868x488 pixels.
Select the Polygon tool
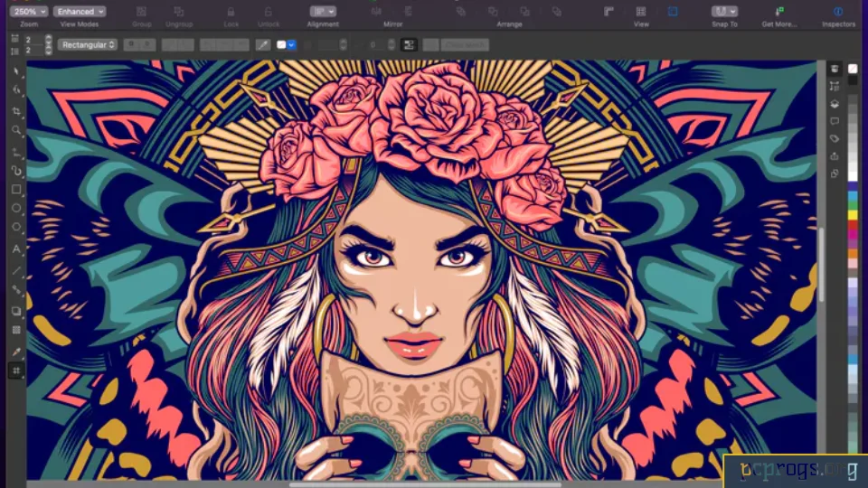(x=16, y=227)
